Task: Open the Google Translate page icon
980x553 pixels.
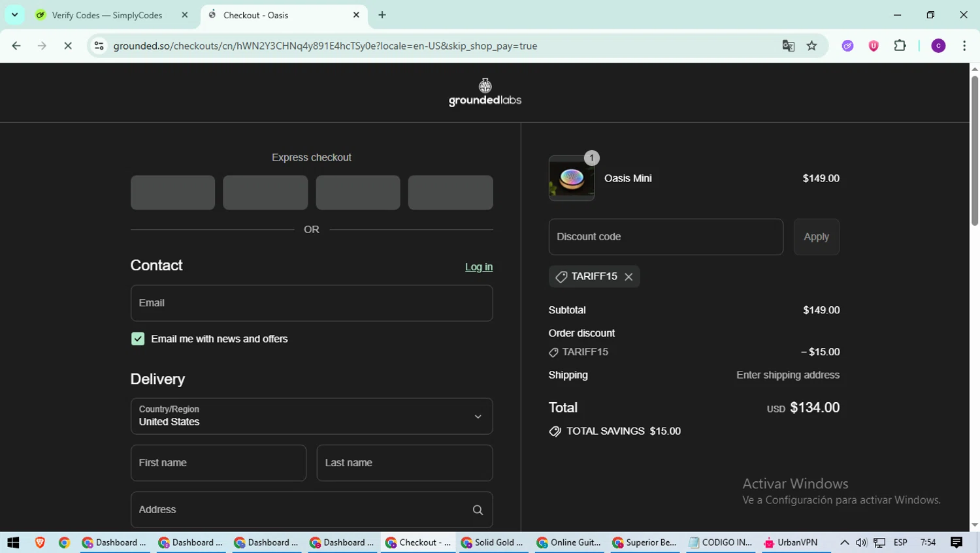Action: [788, 46]
